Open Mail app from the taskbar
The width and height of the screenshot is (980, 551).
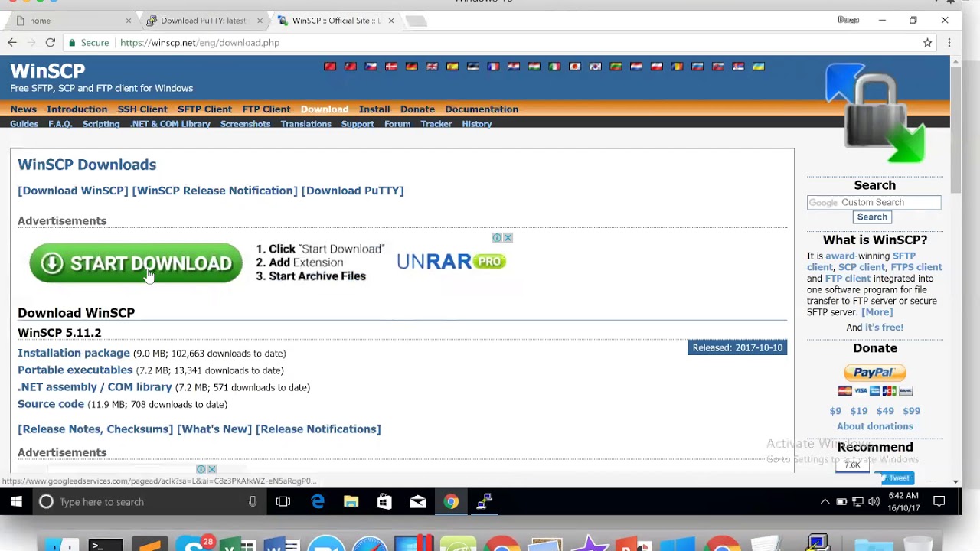tap(417, 502)
